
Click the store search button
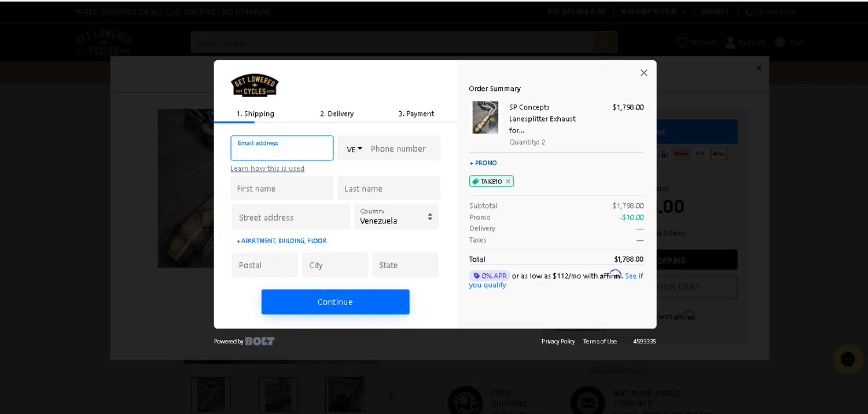[x=605, y=42]
